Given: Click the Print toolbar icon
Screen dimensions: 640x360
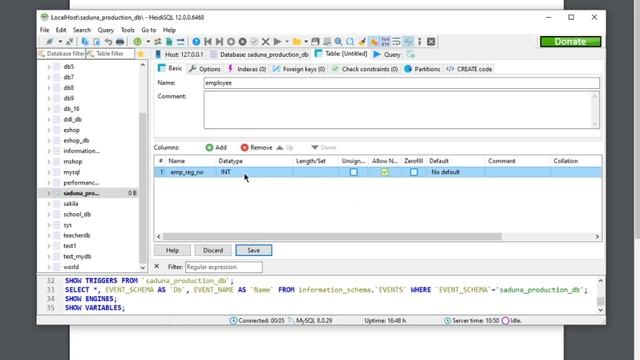Looking at the screenshot, I should [120, 42].
